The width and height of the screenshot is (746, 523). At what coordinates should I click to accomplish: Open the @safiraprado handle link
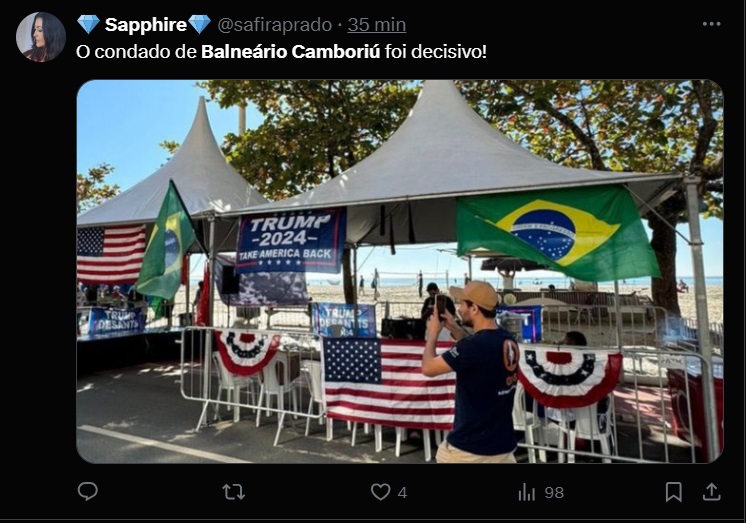(x=275, y=25)
